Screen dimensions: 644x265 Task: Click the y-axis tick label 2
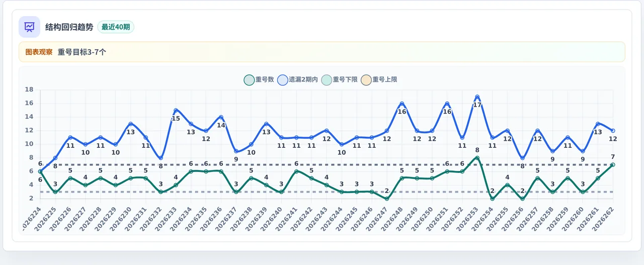click(31, 199)
